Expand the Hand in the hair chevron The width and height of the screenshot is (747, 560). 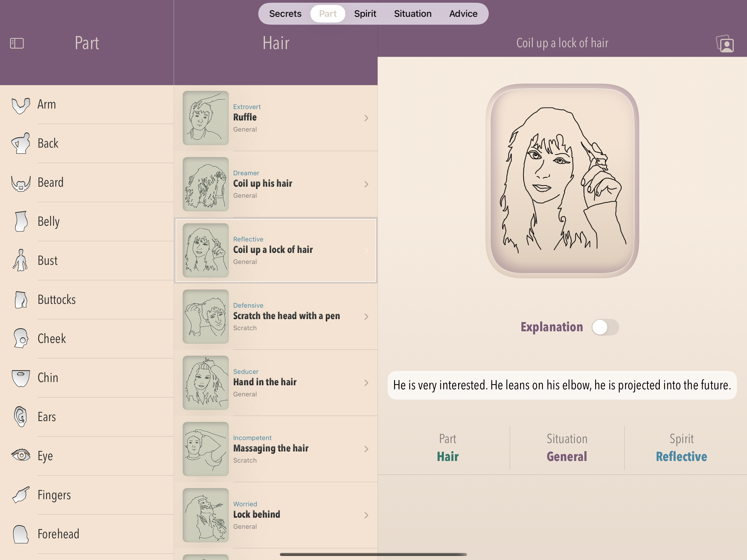pyautogui.click(x=366, y=383)
